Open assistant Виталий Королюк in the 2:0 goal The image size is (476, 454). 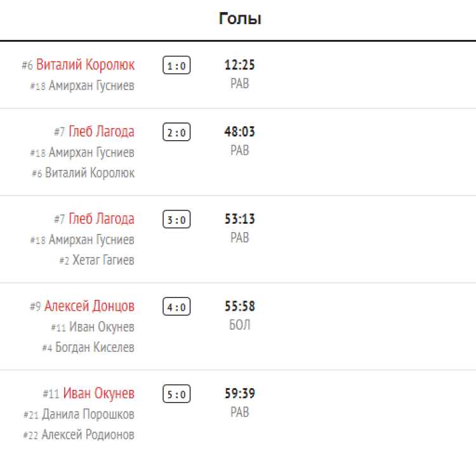click(89, 172)
